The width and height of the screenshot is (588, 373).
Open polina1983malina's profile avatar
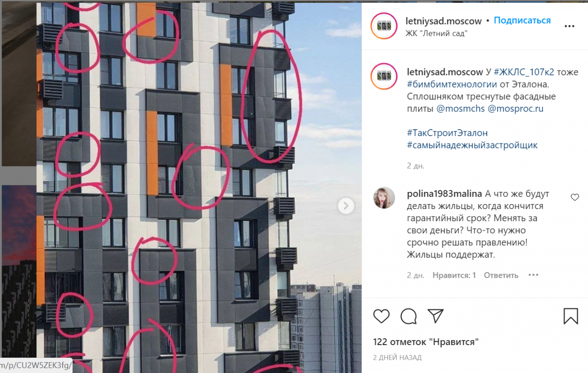384,198
